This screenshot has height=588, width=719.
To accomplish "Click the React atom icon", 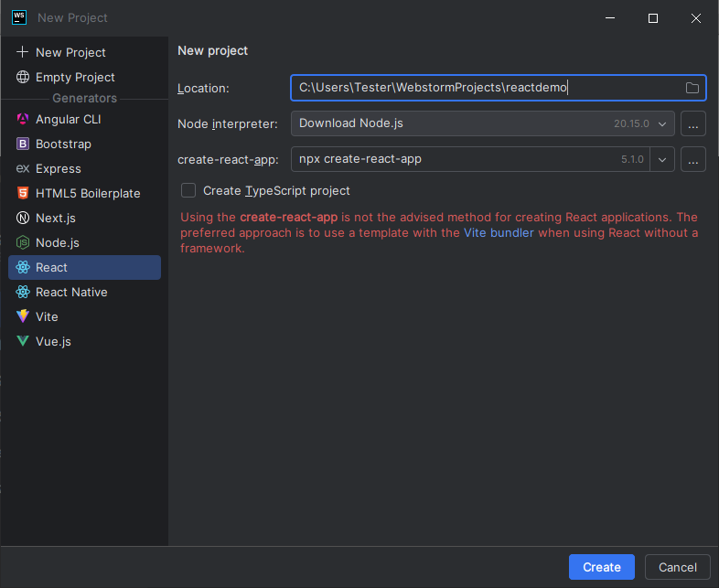I will coord(23,267).
